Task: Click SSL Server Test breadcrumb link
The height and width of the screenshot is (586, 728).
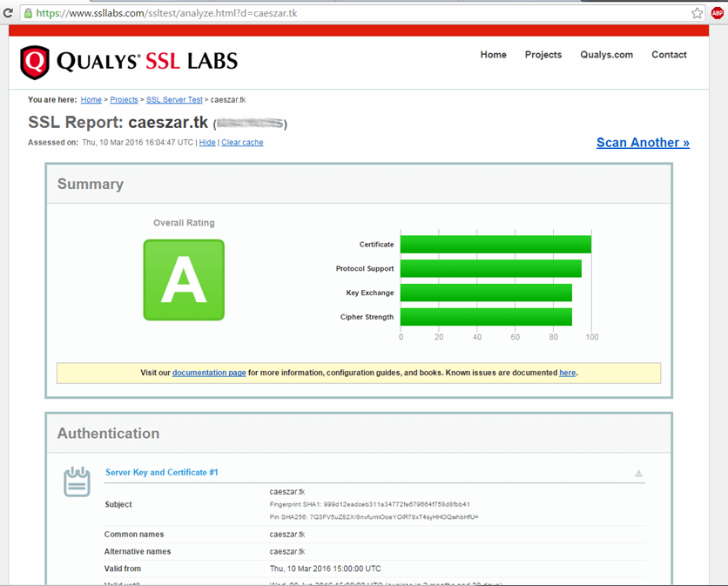Action: click(174, 100)
